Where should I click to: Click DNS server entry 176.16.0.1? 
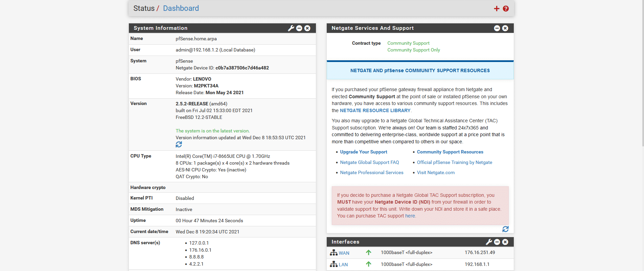(200, 250)
